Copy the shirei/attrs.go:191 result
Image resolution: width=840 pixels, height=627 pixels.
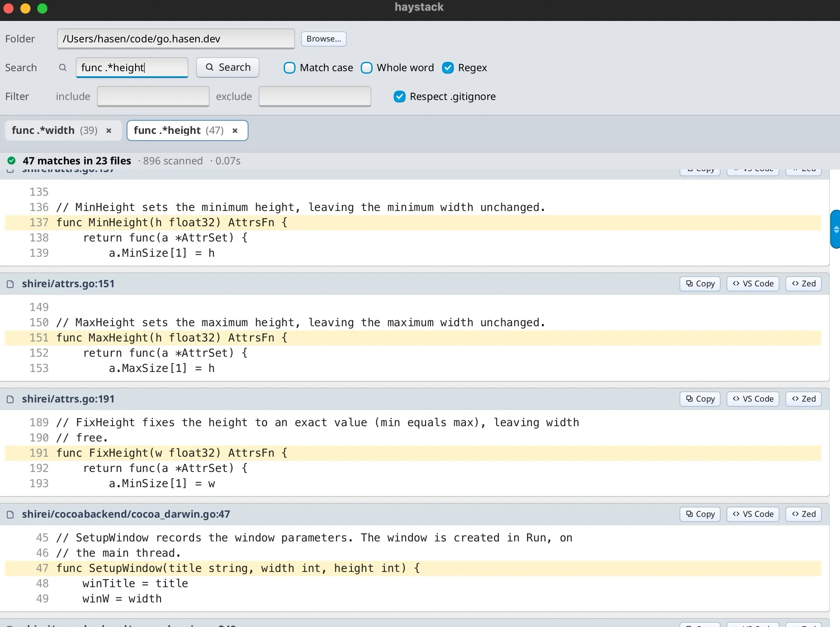pos(700,399)
